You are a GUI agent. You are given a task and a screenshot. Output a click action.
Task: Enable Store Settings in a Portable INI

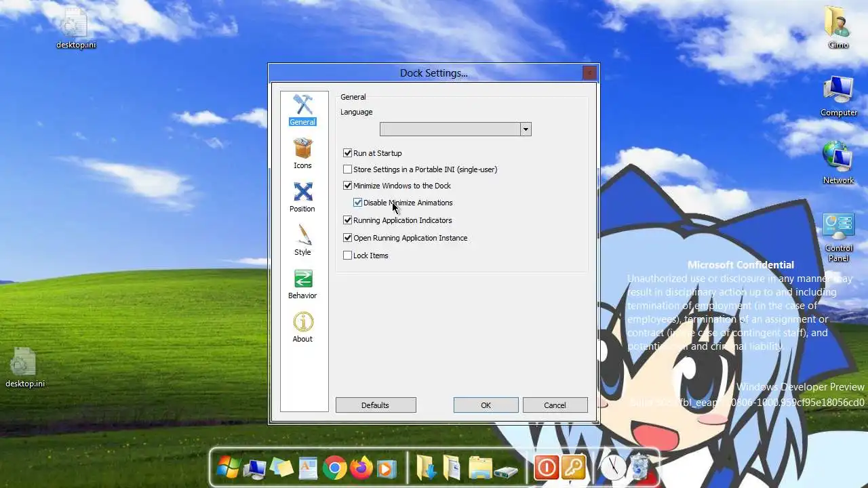[x=348, y=169]
